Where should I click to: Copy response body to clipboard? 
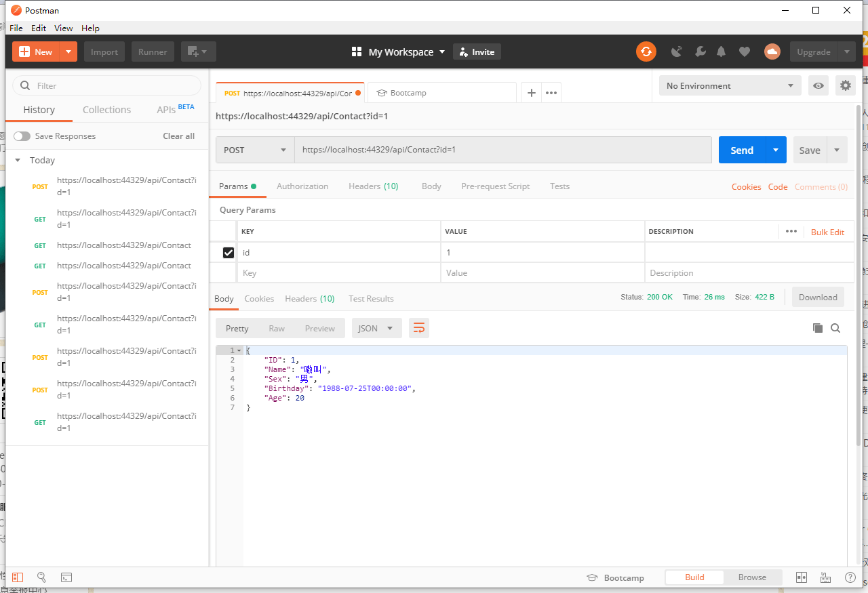point(818,328)
